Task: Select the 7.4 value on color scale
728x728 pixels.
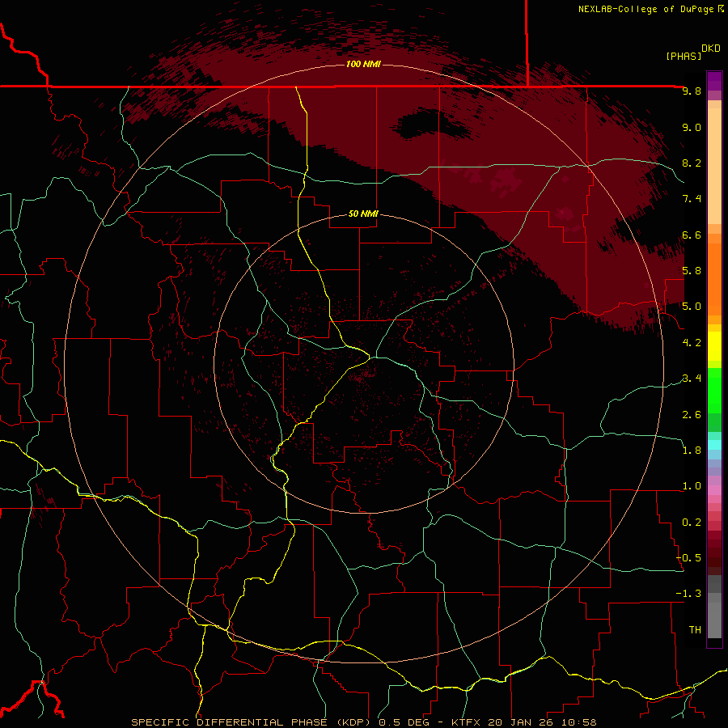Action: tap(692, 199)
